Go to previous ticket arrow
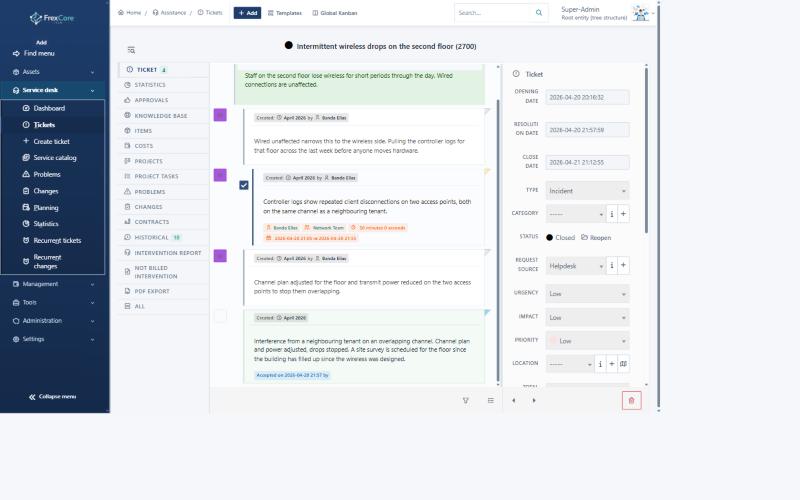Screen dimensions: 800x500 coord(514,401)
